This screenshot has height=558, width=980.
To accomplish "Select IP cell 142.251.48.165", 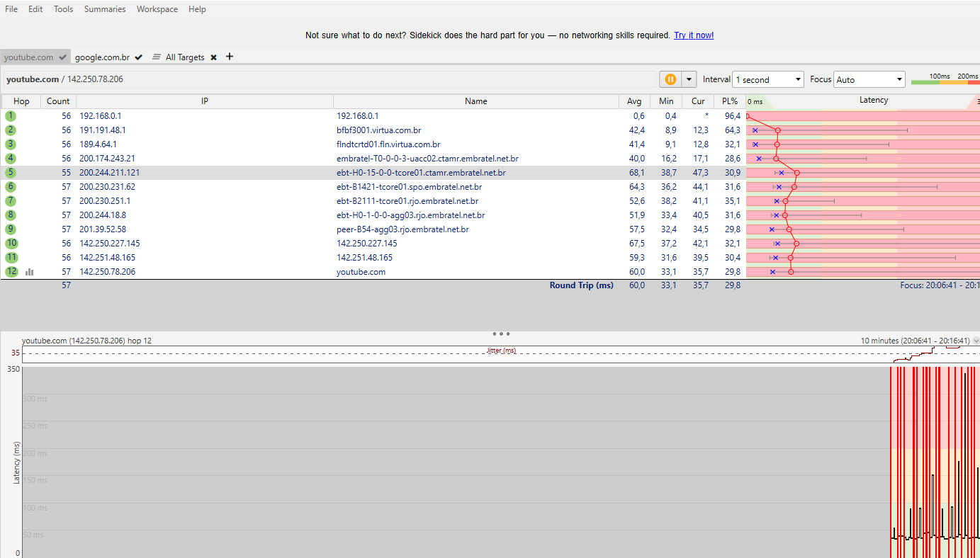I will click(x=107, y=257).
